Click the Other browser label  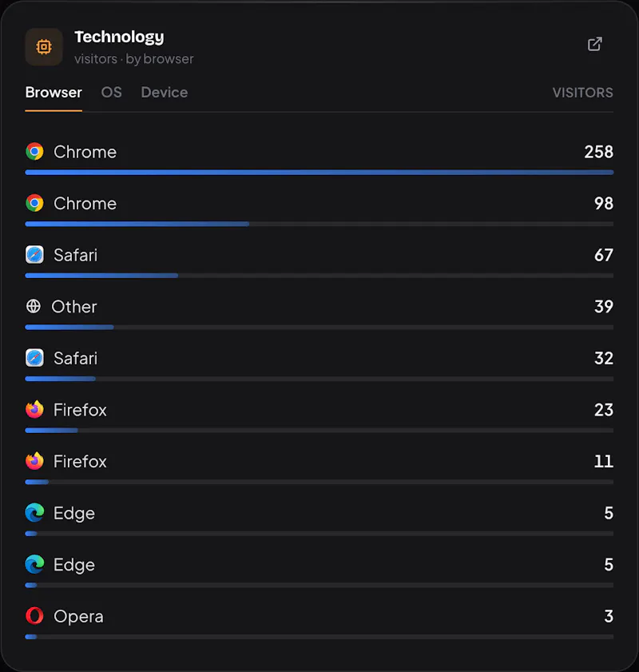[x=74, y=307]
